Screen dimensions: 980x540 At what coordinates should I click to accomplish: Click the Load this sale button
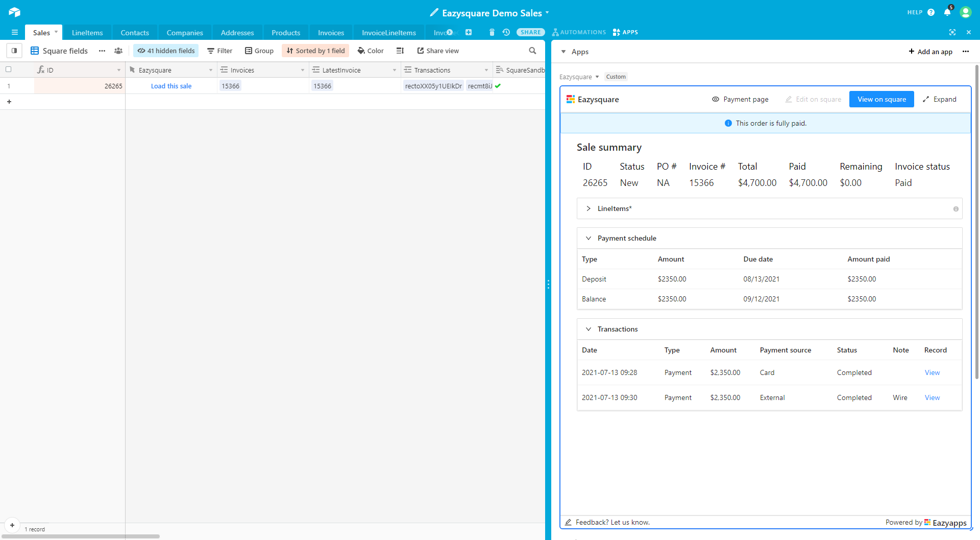171,86
